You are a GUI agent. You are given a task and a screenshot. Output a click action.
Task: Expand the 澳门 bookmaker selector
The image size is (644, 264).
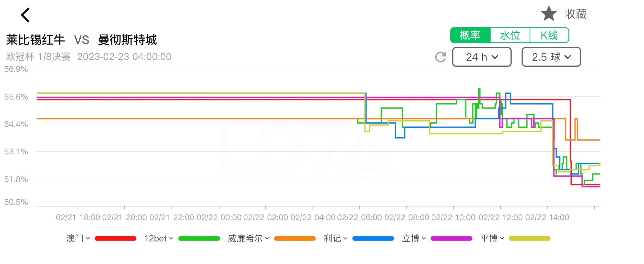point(78,238)
